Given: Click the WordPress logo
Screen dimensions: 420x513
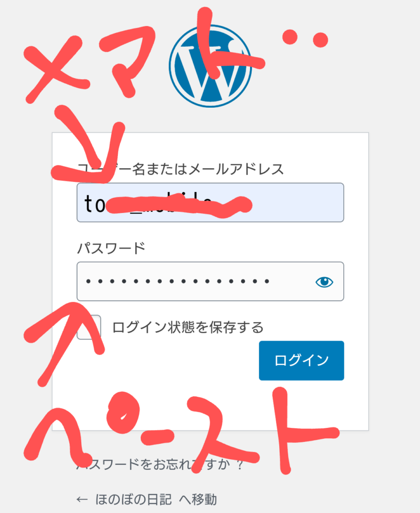Looking at the screenshot, I should pyautogui.click(x=210, y=66).
